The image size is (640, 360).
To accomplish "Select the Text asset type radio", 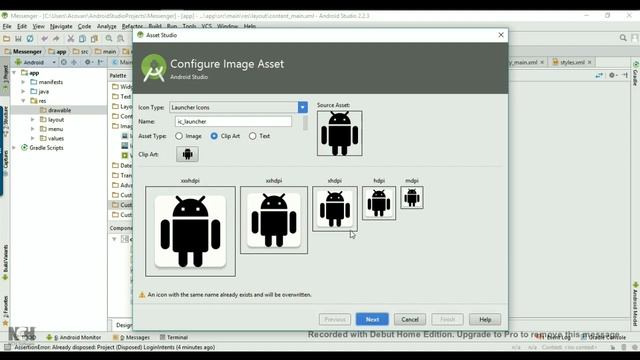I will click(253, 136).
